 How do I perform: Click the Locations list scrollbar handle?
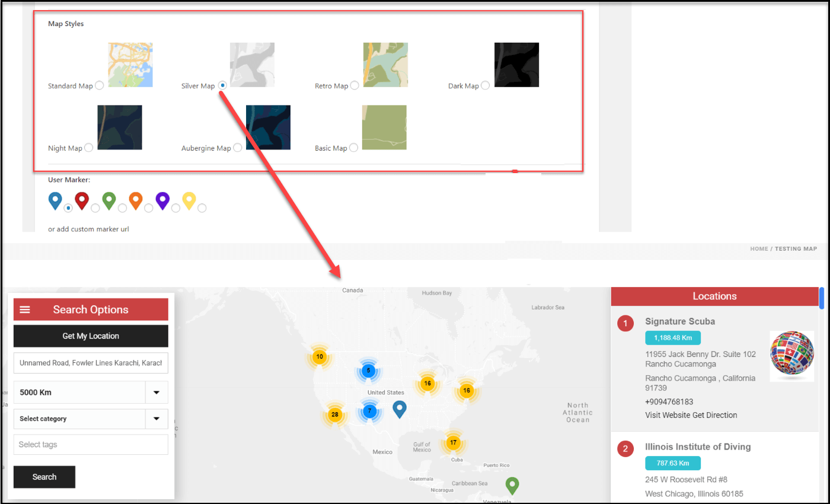[822, 298]
